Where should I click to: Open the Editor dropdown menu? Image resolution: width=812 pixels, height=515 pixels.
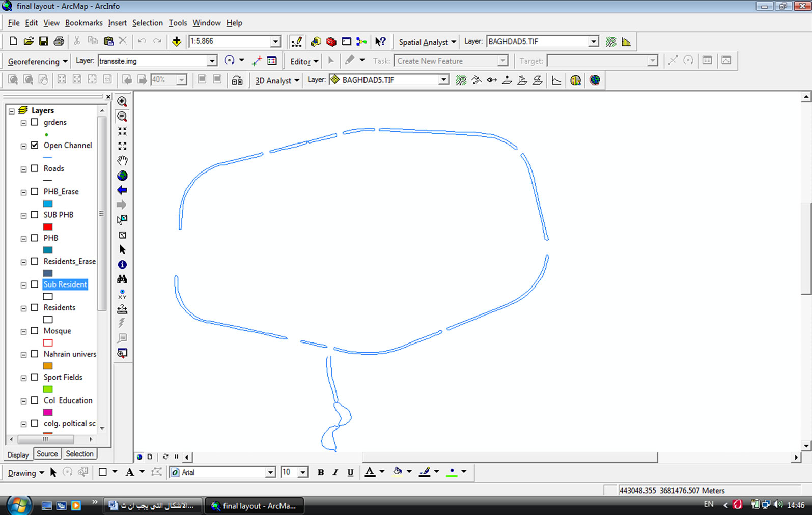[x=304, y=61]
